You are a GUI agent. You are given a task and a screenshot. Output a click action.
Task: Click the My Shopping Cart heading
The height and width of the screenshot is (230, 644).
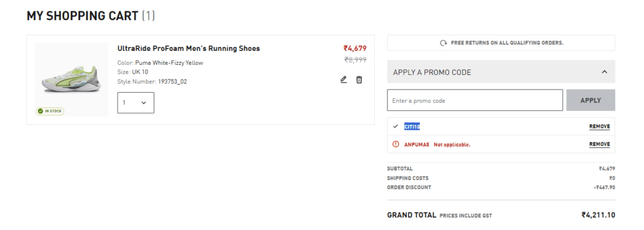coord(82,16)
